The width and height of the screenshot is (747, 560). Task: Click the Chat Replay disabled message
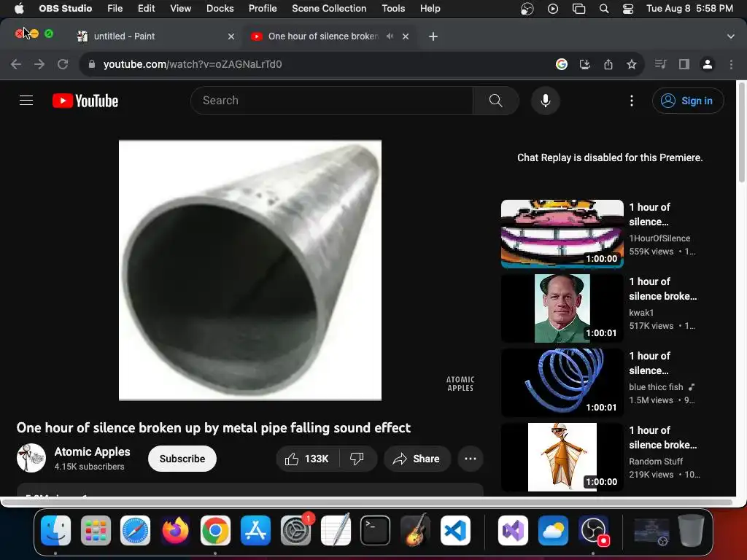(610, 157)
